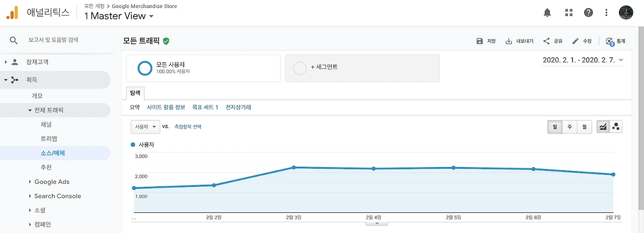The image size is (644, 233).
Task: Click the 2월 3일 data point
Action: point(294,167)
